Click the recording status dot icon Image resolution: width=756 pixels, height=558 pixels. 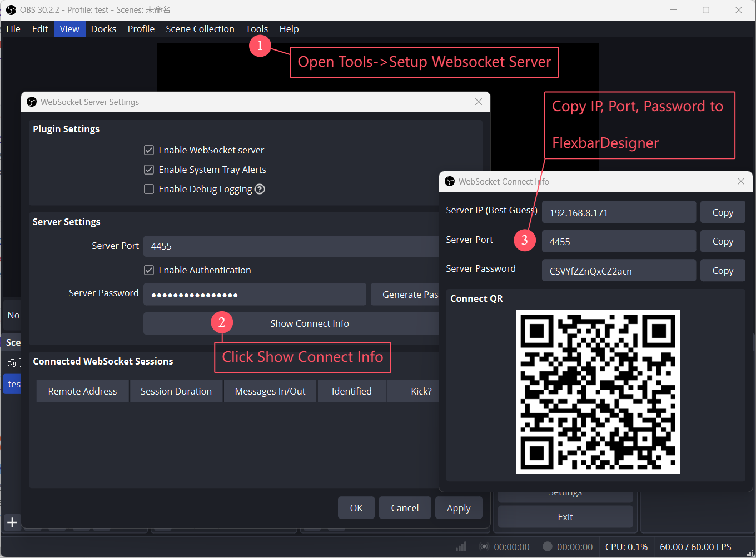(548, 546)
